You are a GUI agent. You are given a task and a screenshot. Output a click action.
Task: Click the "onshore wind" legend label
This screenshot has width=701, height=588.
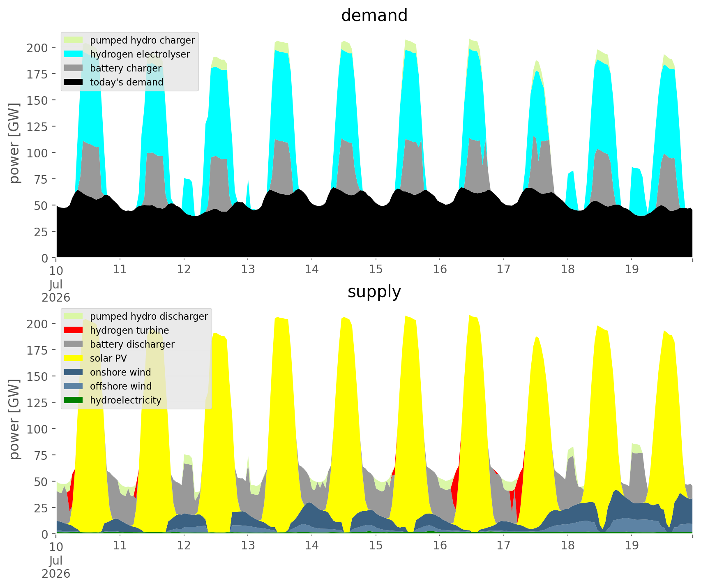coord(120,372)
